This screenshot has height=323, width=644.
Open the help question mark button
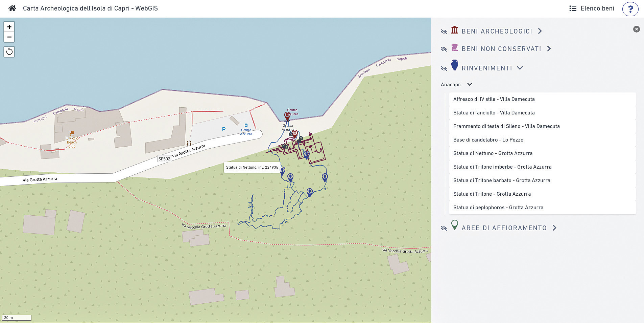630,9
